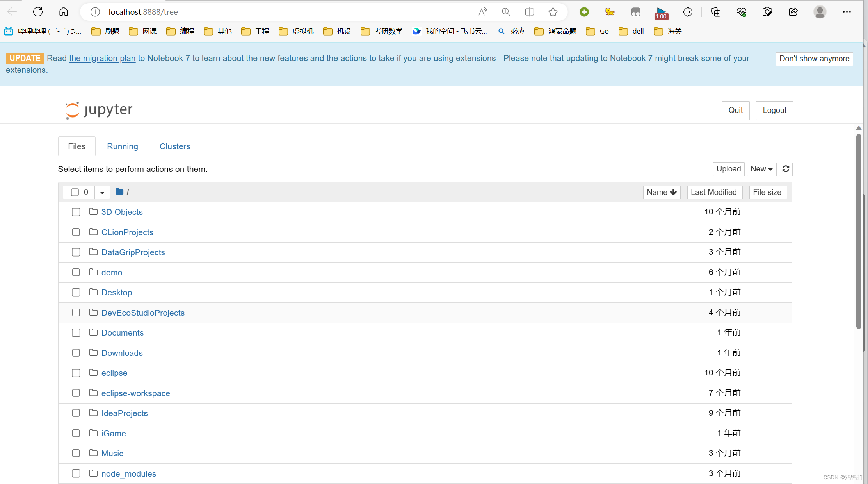This screenshot has width=868, height=484.
Task: Click the browser profile avatar icon
Action: click(x=819, y=12)
